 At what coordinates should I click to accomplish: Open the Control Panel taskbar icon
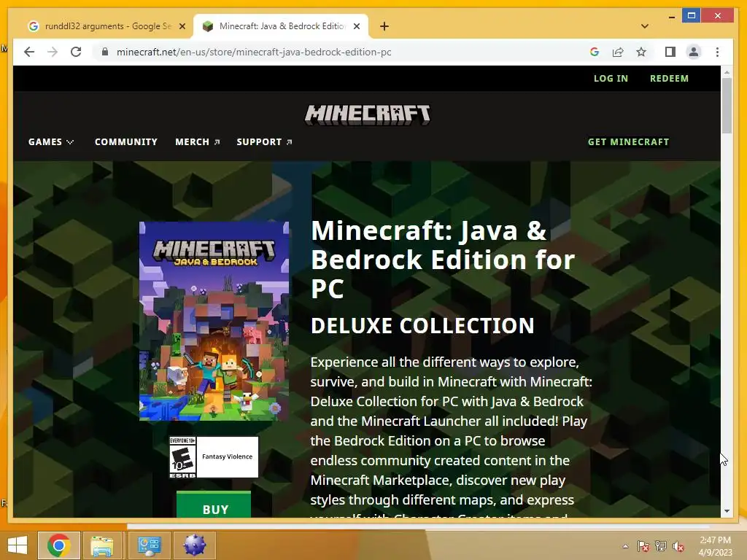click(x=149, y=545)
